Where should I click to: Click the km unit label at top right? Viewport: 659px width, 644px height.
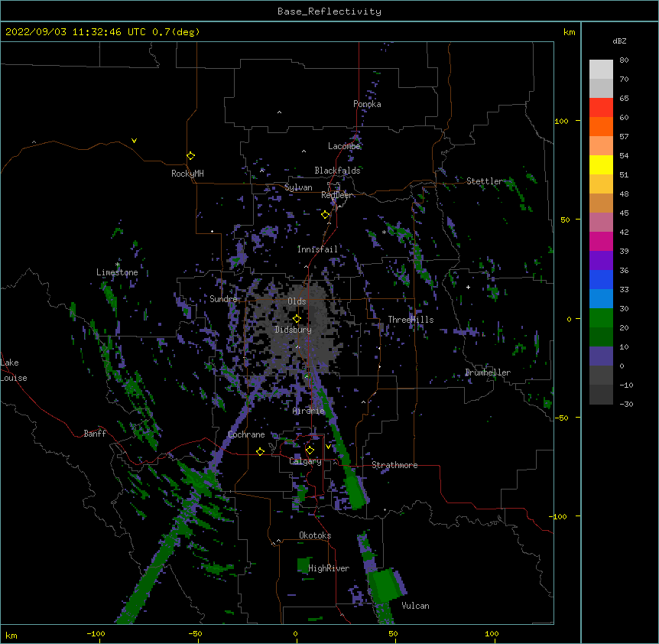click(569, 32)
